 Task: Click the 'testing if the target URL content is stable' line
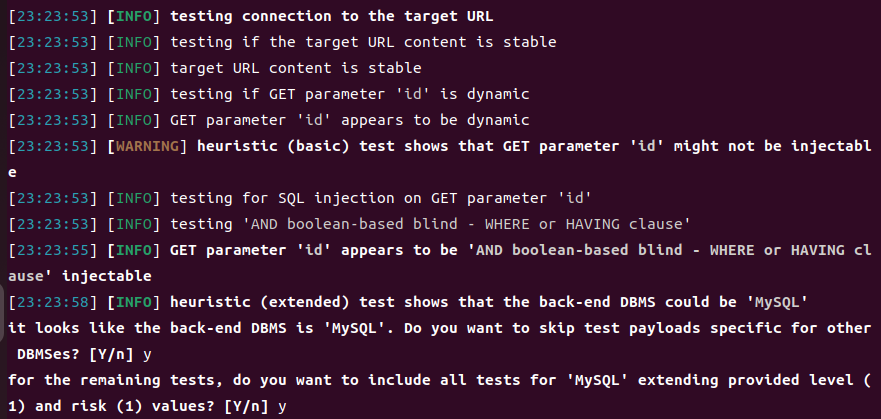[x=363, y=42]
